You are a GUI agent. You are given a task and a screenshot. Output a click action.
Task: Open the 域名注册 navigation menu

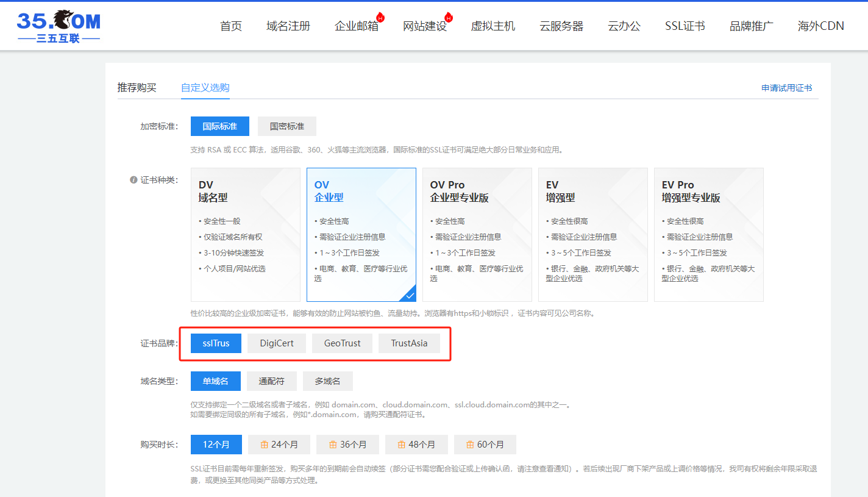click(288, 26)
